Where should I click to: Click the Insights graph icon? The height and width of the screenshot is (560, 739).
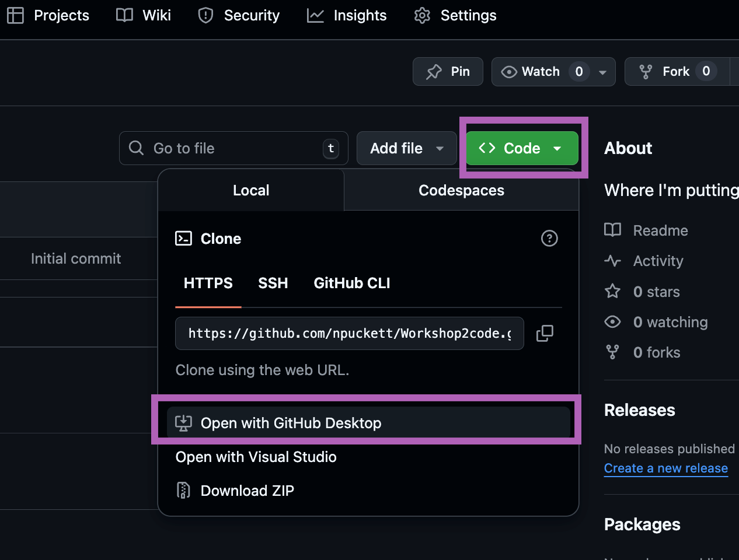315,15
